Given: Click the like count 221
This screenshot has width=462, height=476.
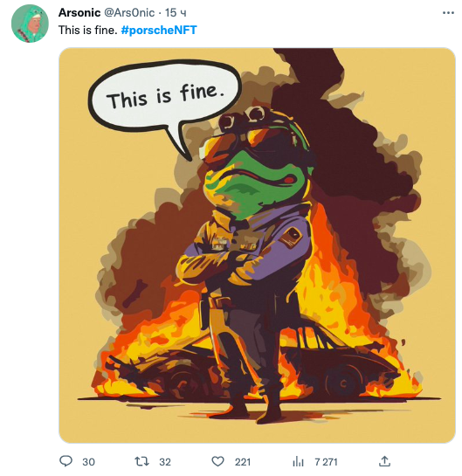Looking at the screenshot, I should point(243,462).
